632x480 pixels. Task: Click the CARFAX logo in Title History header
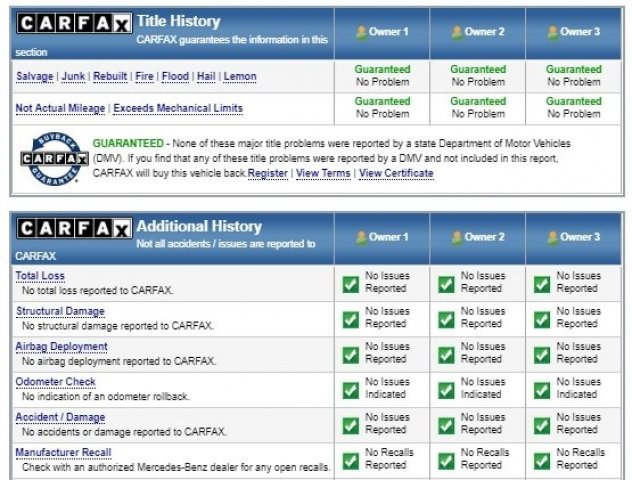[73, 22]
